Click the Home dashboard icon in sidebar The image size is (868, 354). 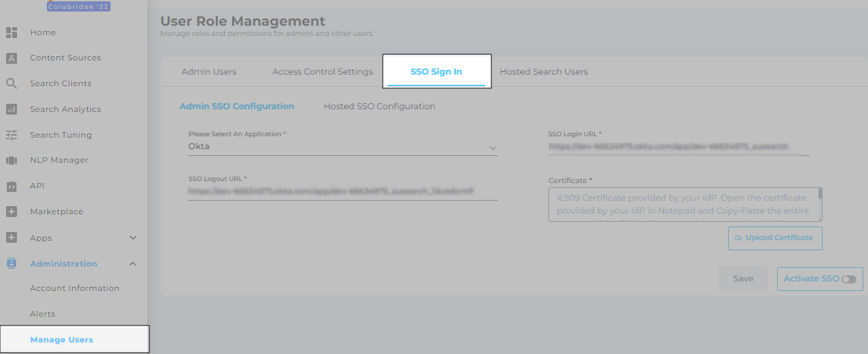point(12,33)
